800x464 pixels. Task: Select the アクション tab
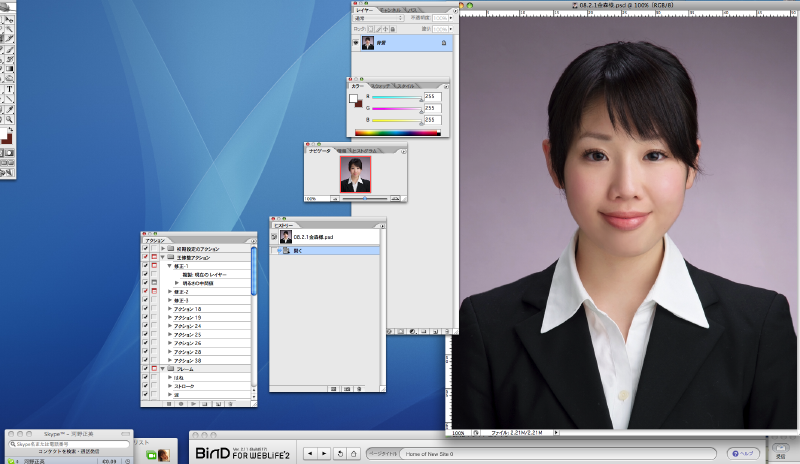155,240
